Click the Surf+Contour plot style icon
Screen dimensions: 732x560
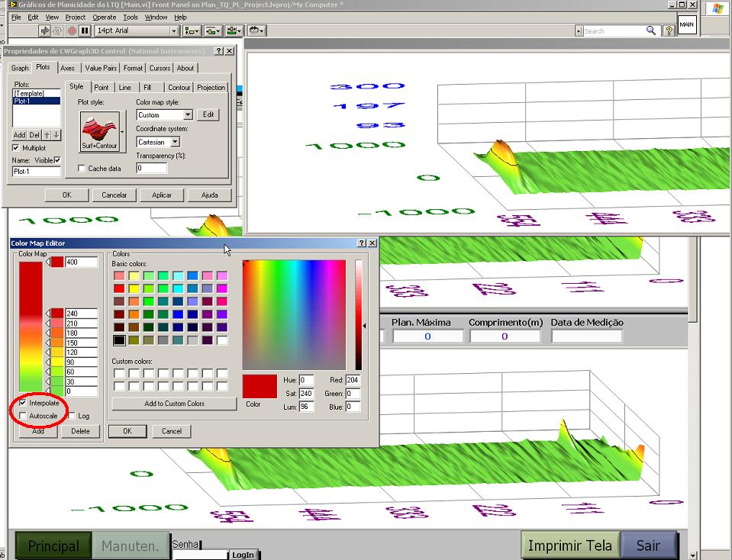(99, 131)
